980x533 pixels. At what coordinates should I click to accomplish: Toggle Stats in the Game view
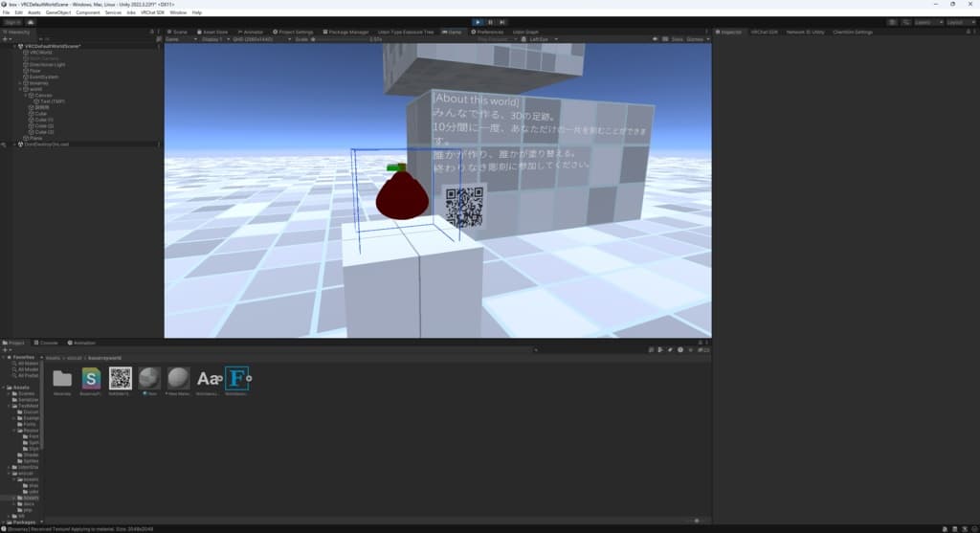pos(677,39)
